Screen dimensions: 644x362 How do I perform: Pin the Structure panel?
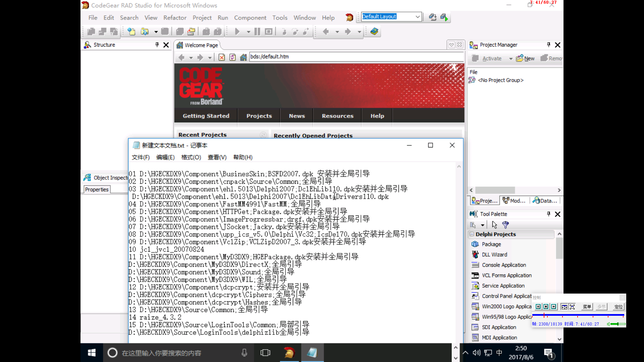click(157, 45)
